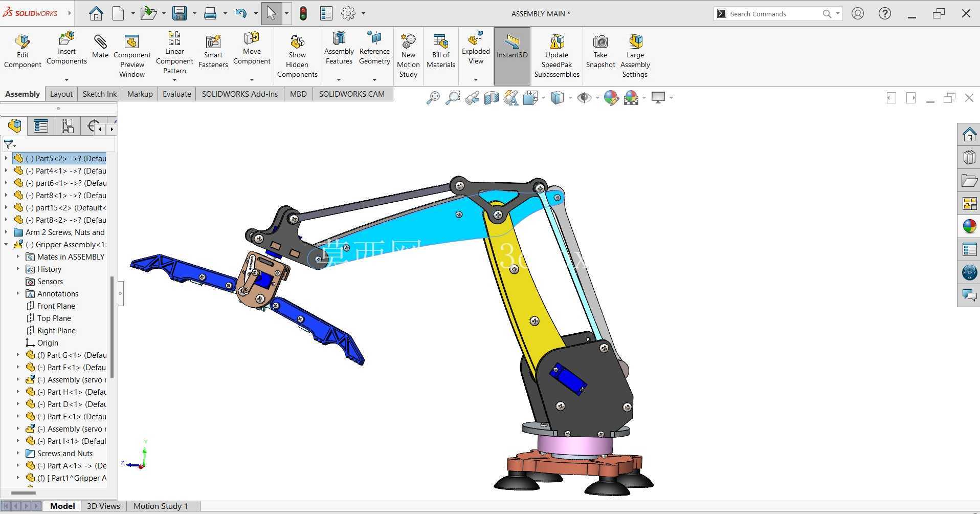The width and height of the screenshot is (980, 514).
Task: Open the Motion Study 1 tab
Action: point(161,506)
